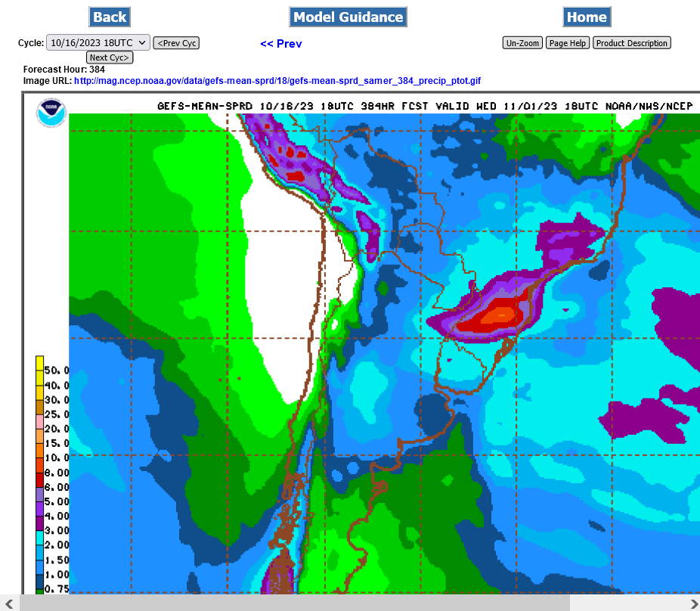Open the Product Description
The width and height of the screenshot is (700, 611).
[x=632, y=43]
